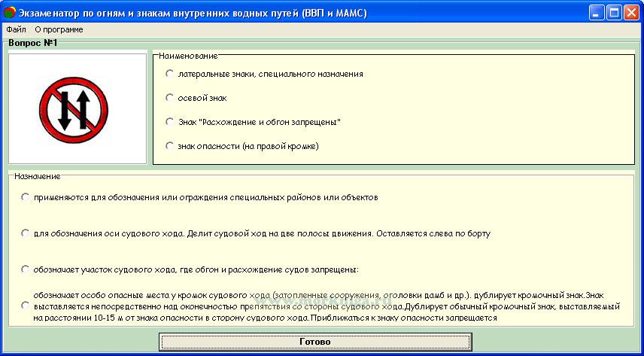Pick 'знак опасности (на правой кромке)' option
This screenshot has width=644, height=356.
[x=170, y=146]
